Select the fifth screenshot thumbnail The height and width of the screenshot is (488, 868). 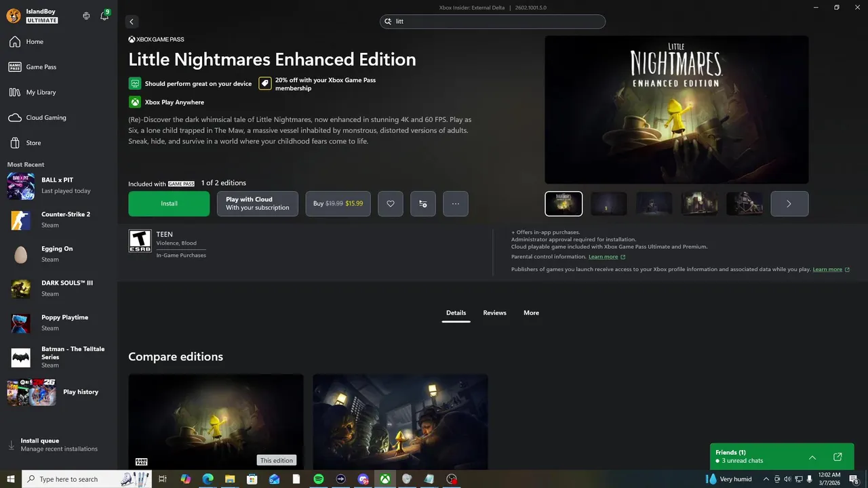745,203
